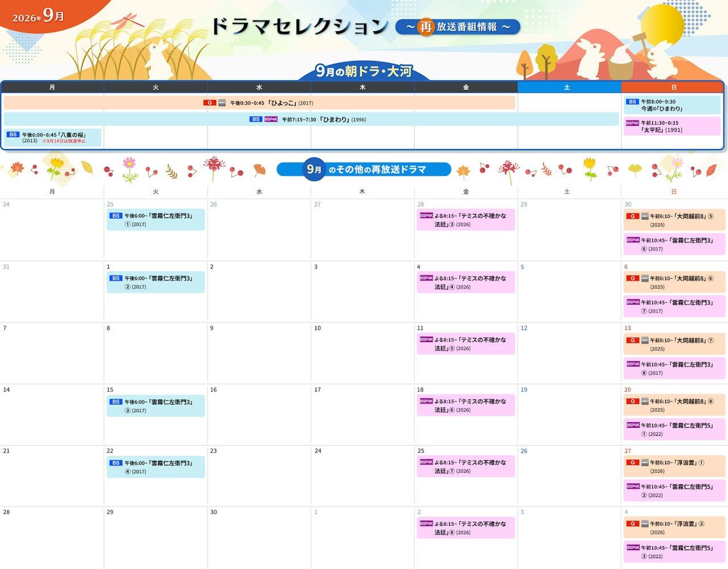Open the ひよっこ (2017) program bar

(259, 103)
